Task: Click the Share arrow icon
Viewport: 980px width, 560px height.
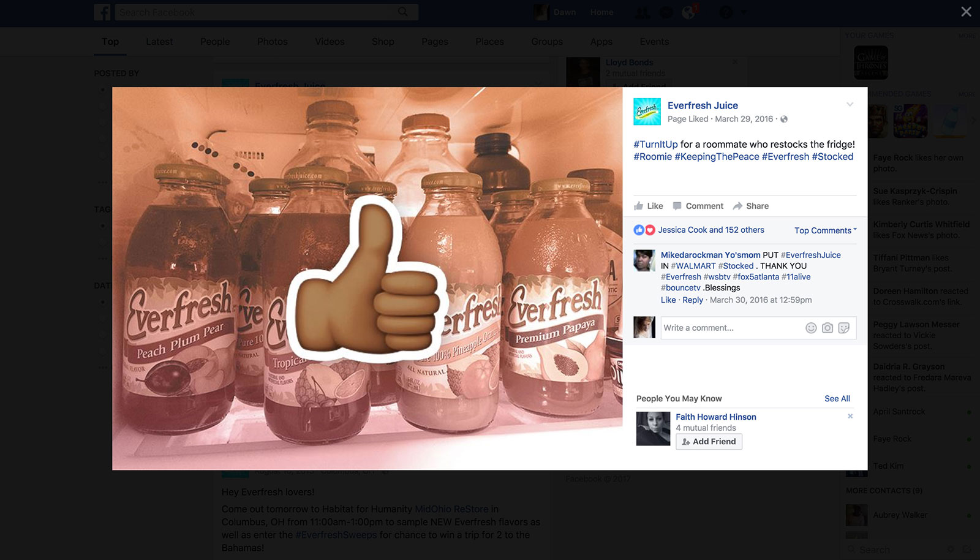Action: point(737,206)
